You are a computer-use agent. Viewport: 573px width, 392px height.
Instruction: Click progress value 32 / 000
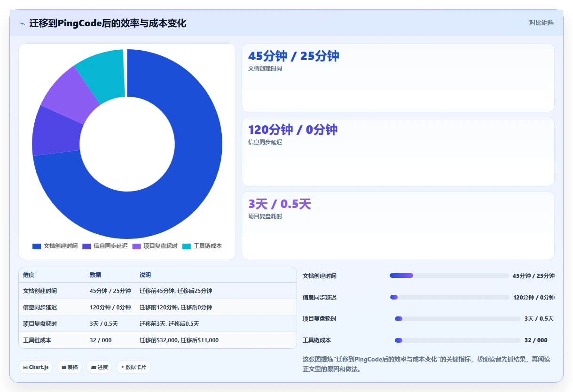pyautogui.click(x=536, y=340)
